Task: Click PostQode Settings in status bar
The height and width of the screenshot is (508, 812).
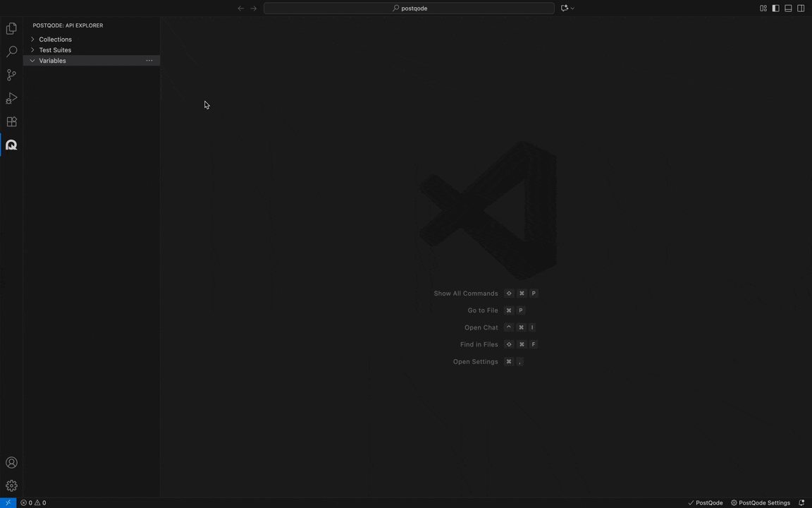Action: point(760,503)
